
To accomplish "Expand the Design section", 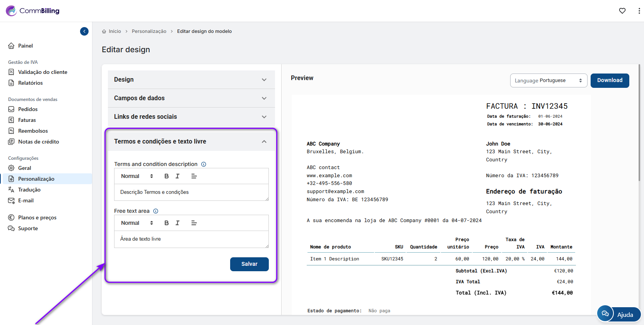I will pos(191,79).
